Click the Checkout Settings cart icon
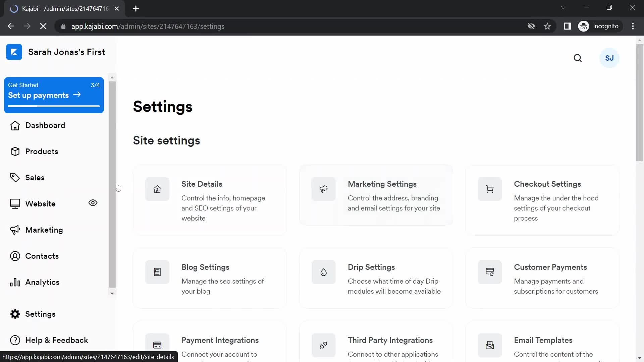644x362 pixels. pos(490,189)
